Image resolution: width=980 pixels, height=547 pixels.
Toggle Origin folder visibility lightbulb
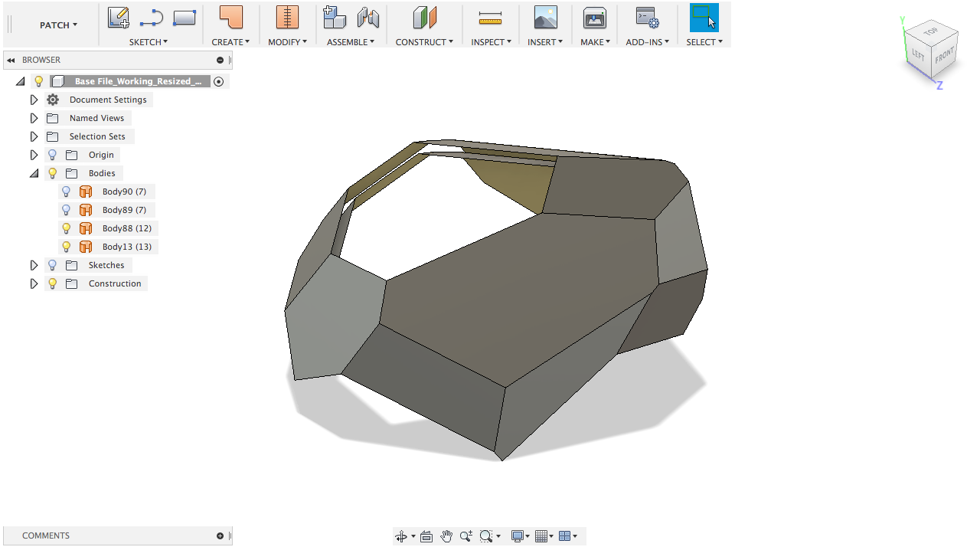[53, 155]
